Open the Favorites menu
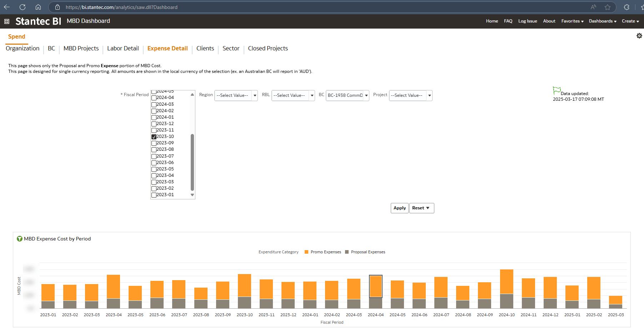This screenshot has width=644, height=328. [x=572, y=21]
